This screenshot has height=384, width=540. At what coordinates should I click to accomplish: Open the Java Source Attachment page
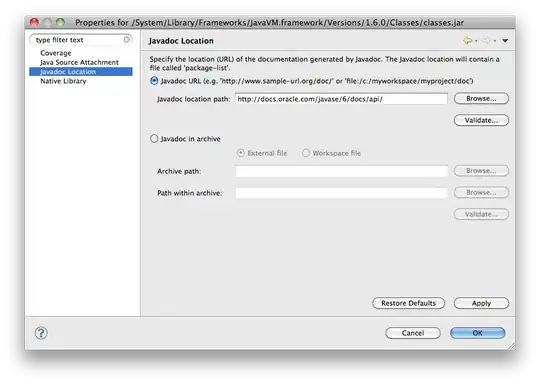pyautogui.click(x=79, y=62)
